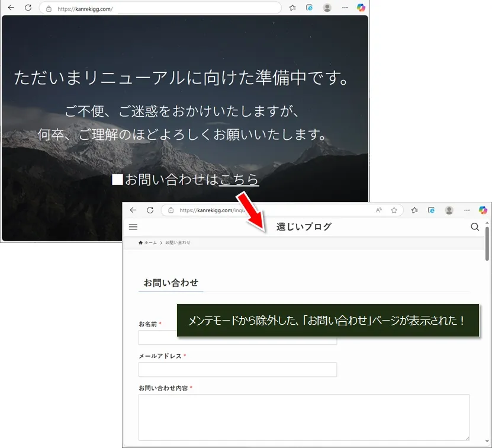This screenshot has width=492, height=448.
Task: Open Copilot in the maintenance page window
Action: tap(361, 8)
